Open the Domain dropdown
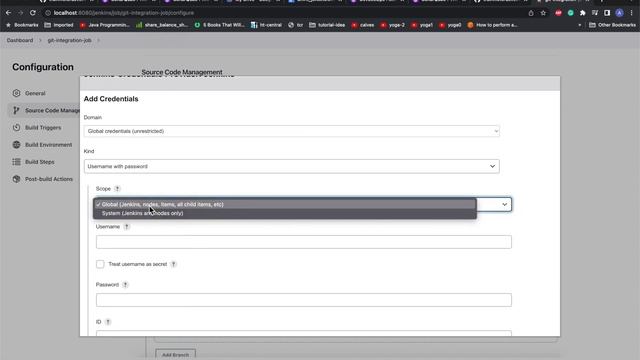 pos(291,131)
